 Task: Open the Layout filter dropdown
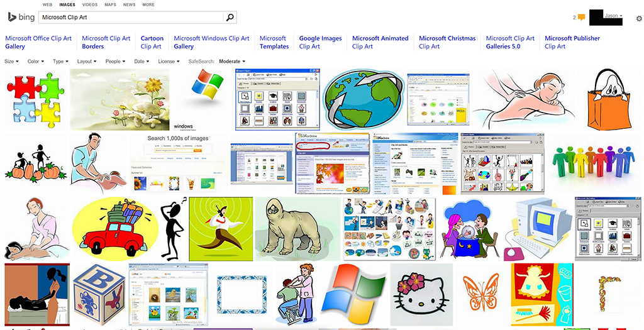[87, 61]
